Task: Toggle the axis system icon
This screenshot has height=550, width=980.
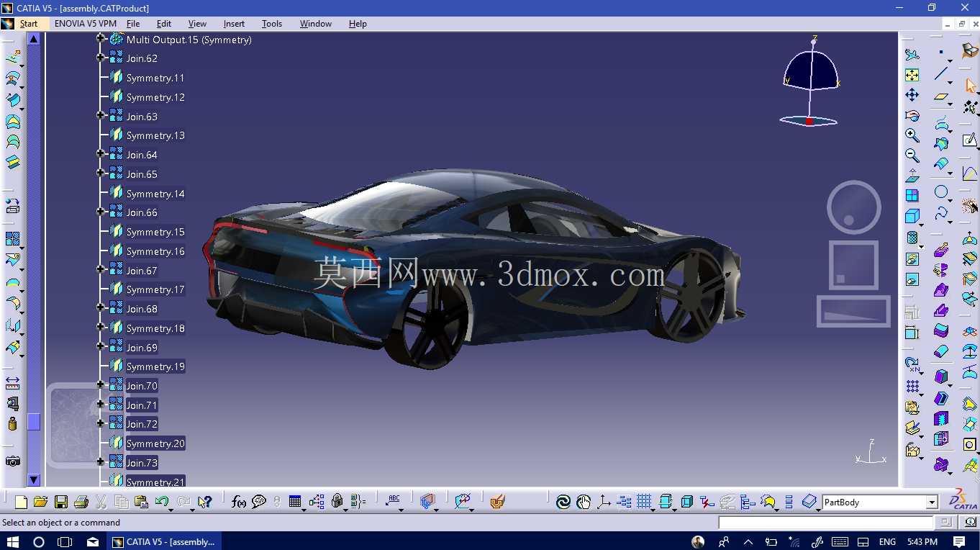Action: tap(604, 502)
